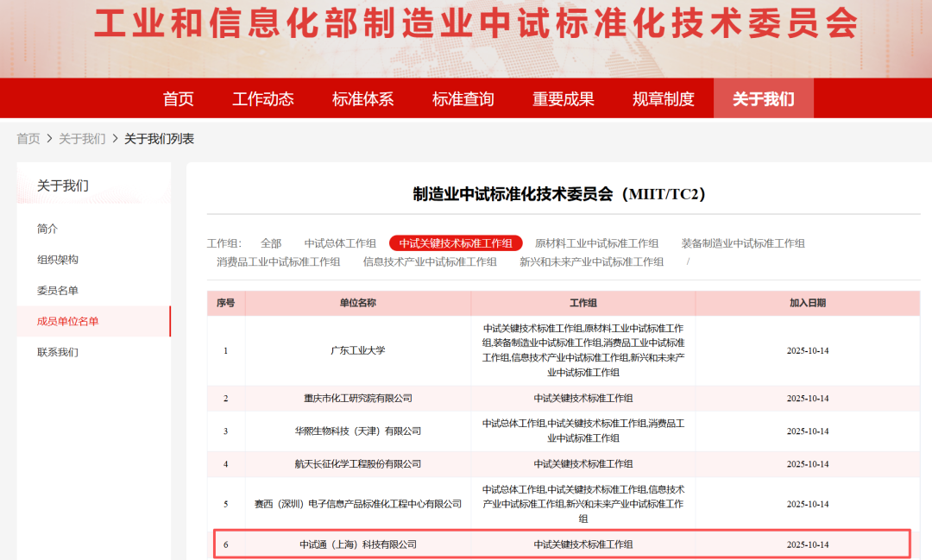Click the workgroup cell of 重庆市化工研究院有限公司
The width and height of the screenshot is (932, 560).
583,398
